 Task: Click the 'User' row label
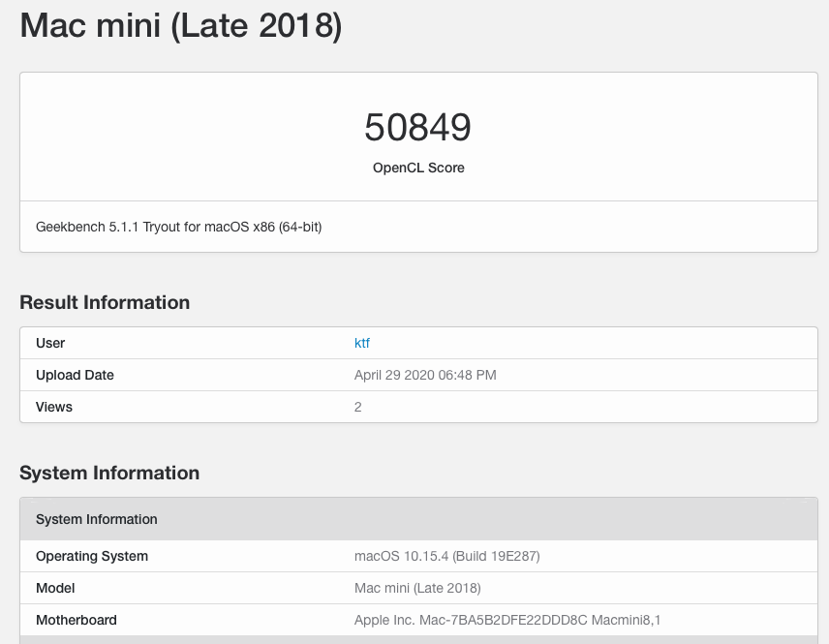click(50, 343)
